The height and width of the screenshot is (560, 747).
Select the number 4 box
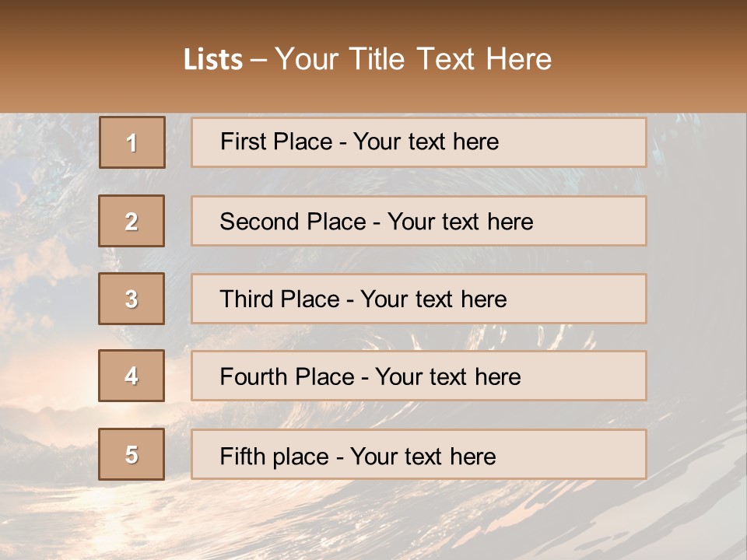(x=132, y=376)
